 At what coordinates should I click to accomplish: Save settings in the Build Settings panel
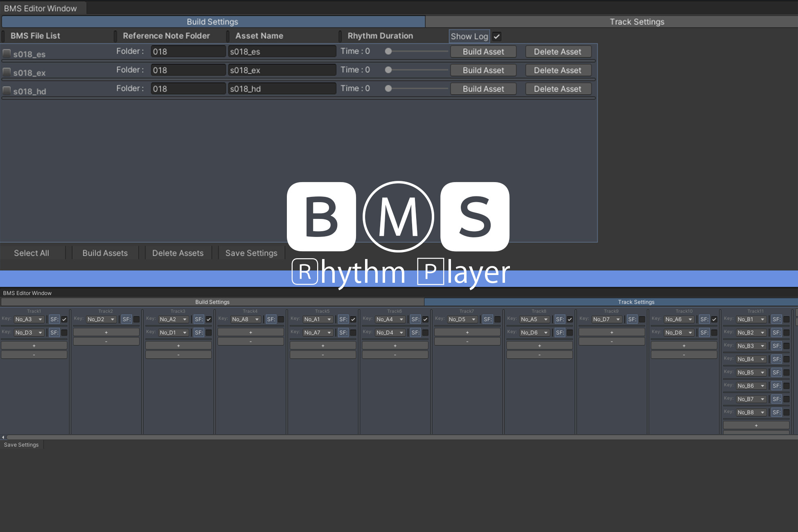point(251,252)
